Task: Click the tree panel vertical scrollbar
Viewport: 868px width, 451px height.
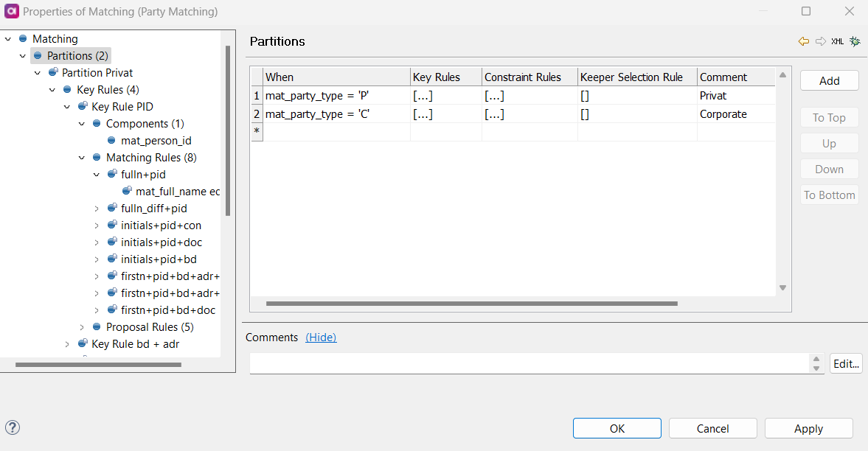Action: (x=228, y=130)
